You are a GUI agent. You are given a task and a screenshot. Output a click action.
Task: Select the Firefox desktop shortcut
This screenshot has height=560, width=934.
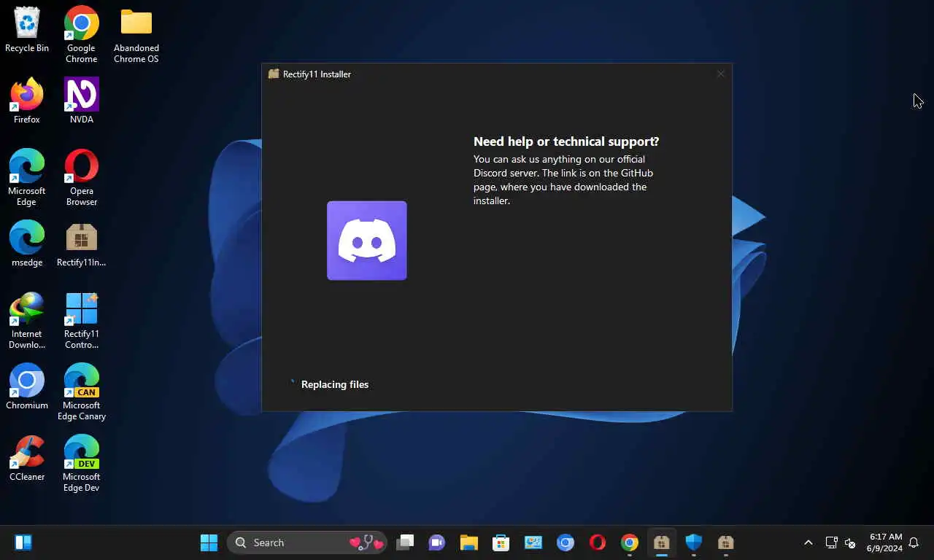[27, 101]
